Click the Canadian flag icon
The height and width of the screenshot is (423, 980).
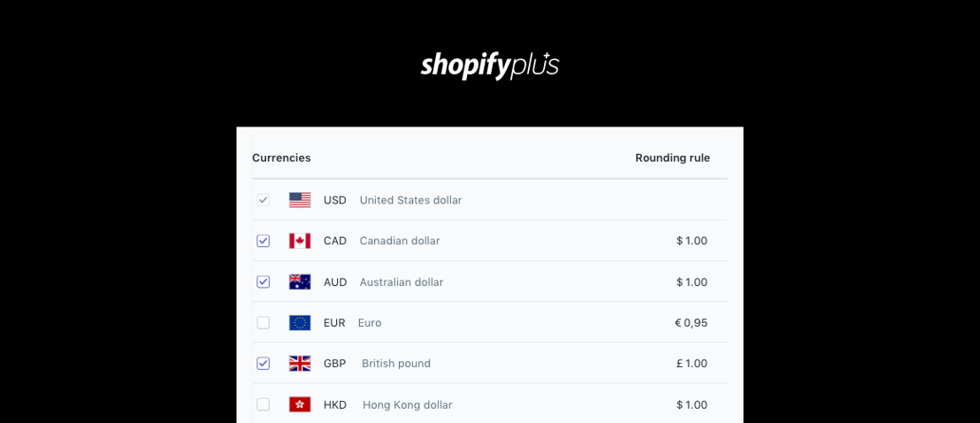pyautogui.click(x=300, y=241)
